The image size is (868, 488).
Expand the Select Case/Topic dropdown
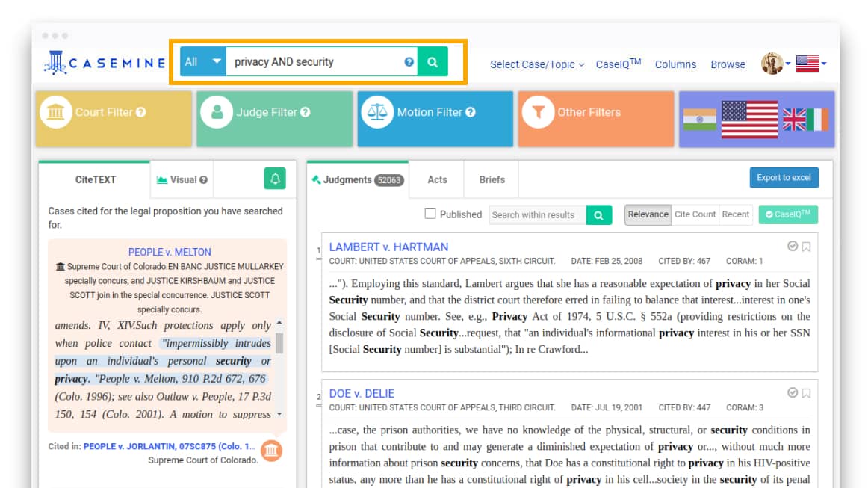pyautogui.click(x=536, y=64)
